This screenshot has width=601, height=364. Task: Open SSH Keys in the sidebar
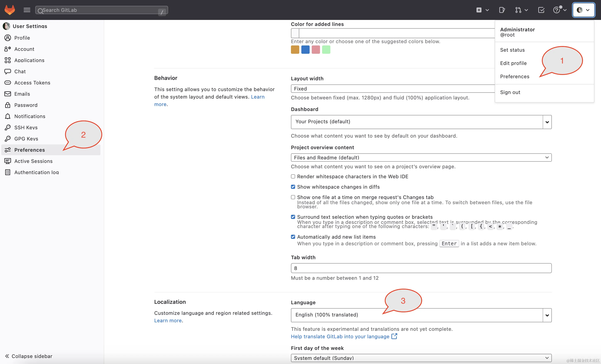(x=26, y=127)
